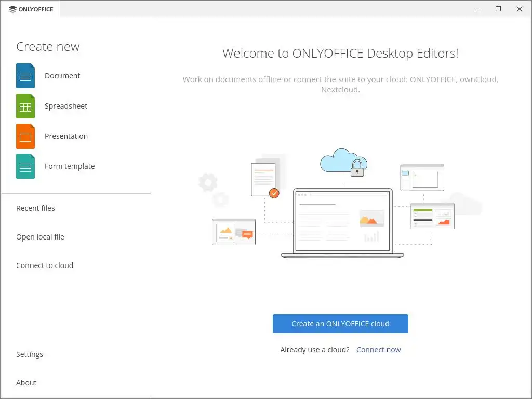The width and height of the screenshot is (532, 399).
Task: Create a new Document from the label
Action: click(x=62, y=76)
